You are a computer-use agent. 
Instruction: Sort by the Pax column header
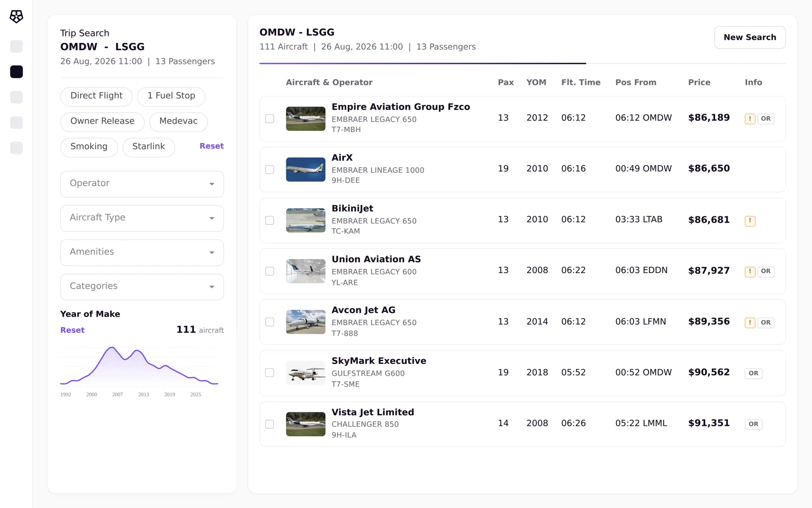pyautogui.click(x=506, y=83)
